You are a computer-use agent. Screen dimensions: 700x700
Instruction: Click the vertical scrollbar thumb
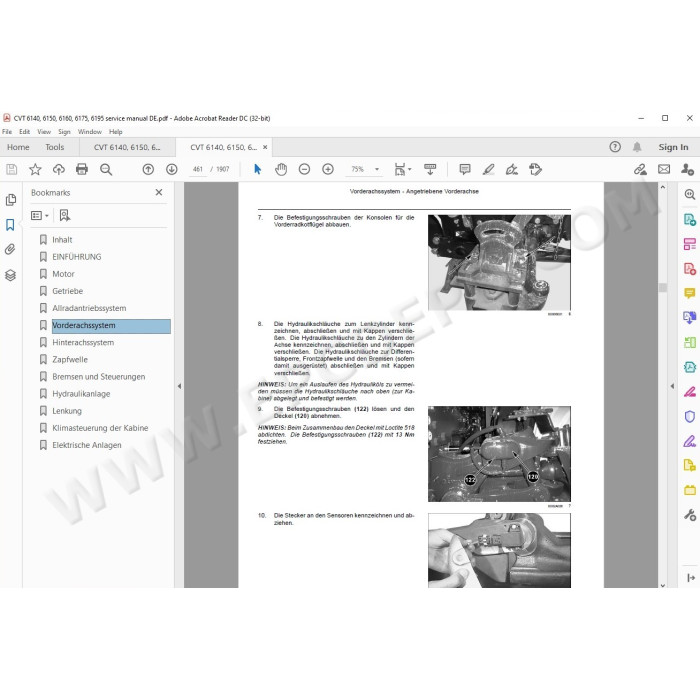click(663, 288)
